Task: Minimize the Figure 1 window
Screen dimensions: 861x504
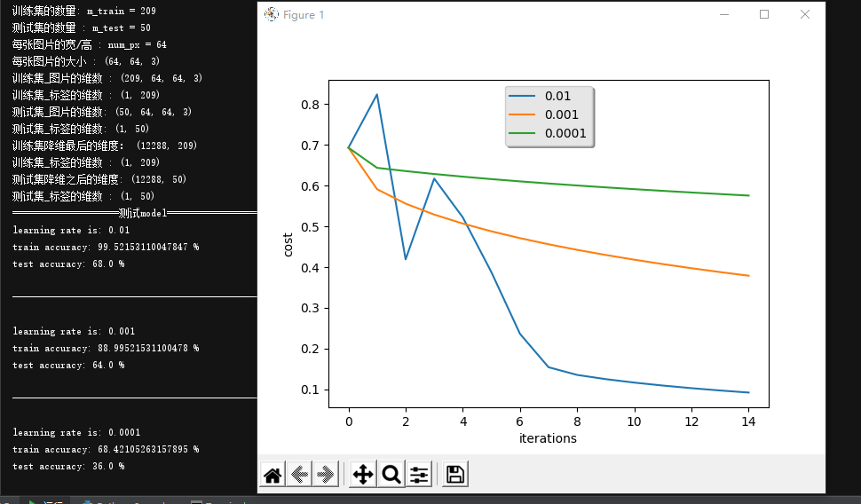Action: 724,14
